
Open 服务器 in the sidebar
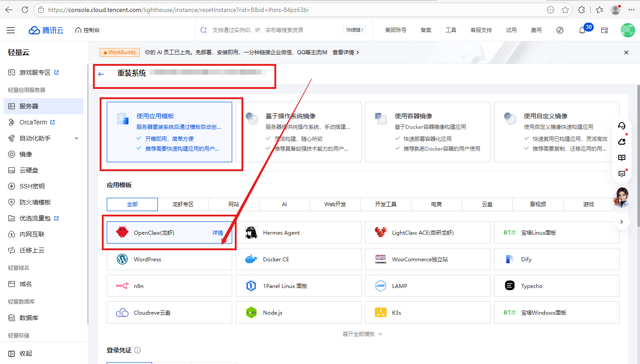point(44,106)
